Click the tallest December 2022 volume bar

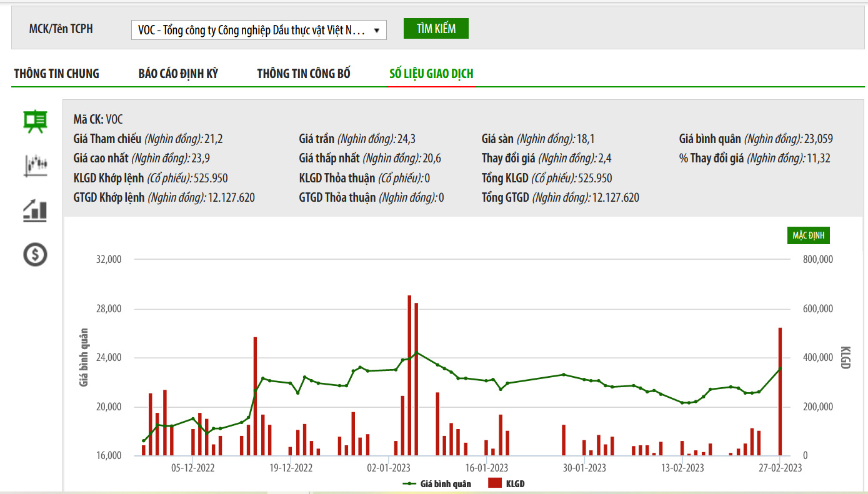255,396
